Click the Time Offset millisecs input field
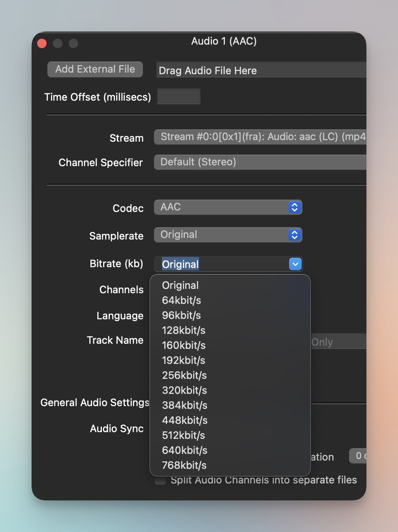 (x=179, y=97)
